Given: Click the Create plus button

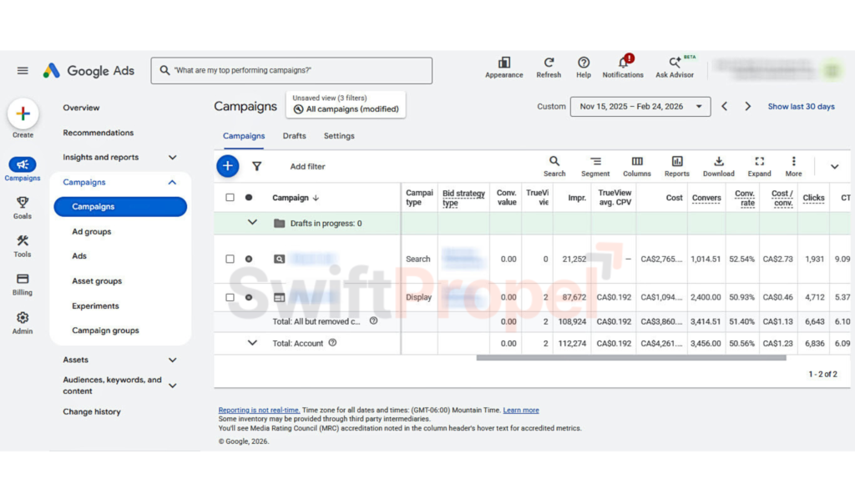Looking at the screenshot, I should 23,113.
